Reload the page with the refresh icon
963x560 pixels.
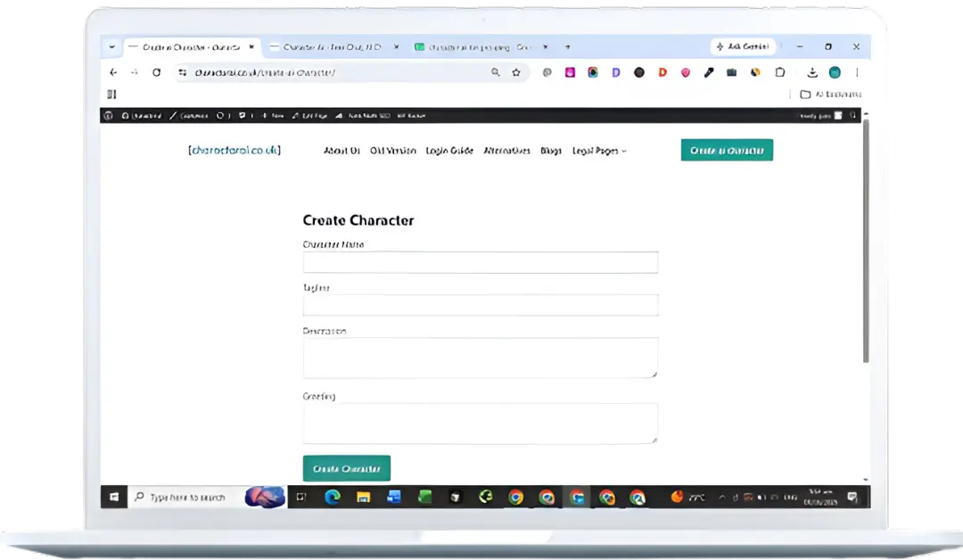(157, 72)
